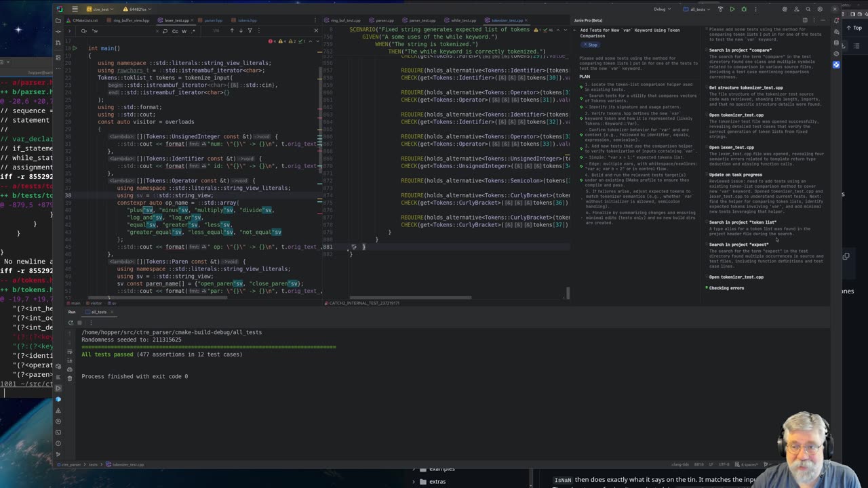Viewport: 868px width, 488px height.
Task: Click ctre_parser in breadcrumb bar
Action: click(x=71, y=465)
